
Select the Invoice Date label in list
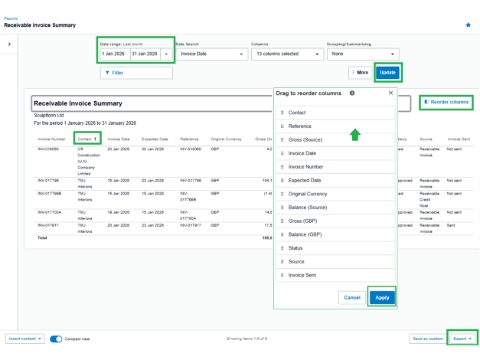click(302, 153)
